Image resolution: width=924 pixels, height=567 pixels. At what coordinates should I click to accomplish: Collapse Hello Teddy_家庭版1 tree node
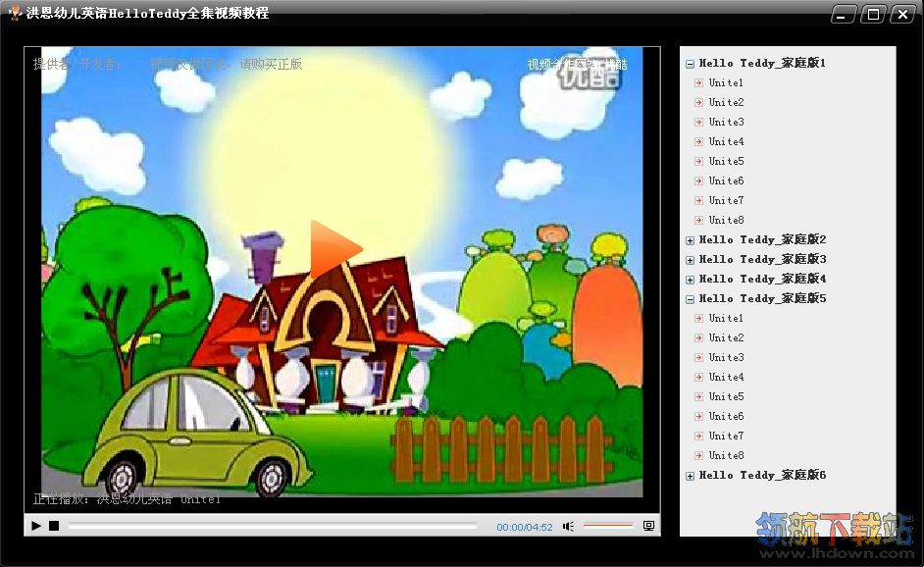point(690,64)
